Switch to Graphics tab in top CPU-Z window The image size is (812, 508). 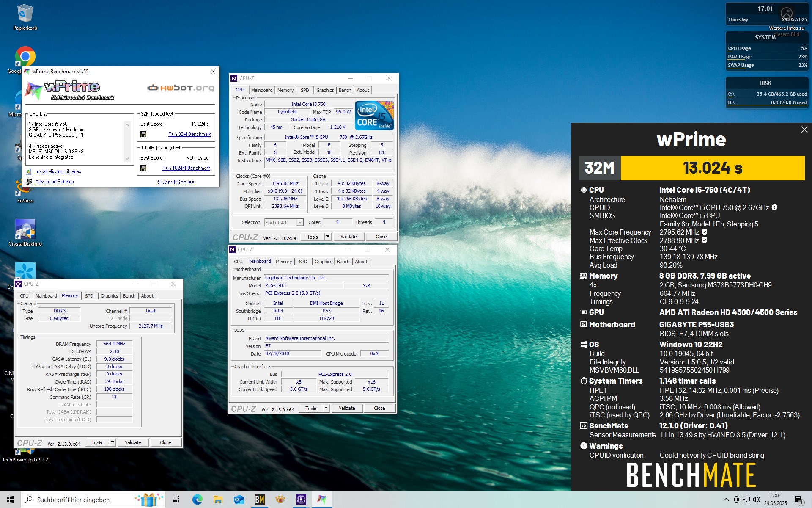tap(325, 90)
